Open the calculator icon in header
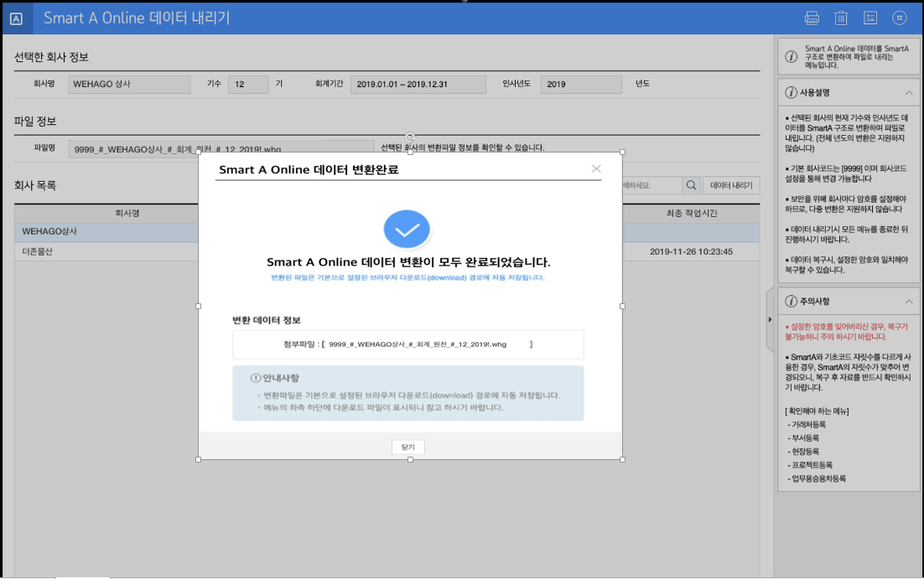 click(870, 18)
